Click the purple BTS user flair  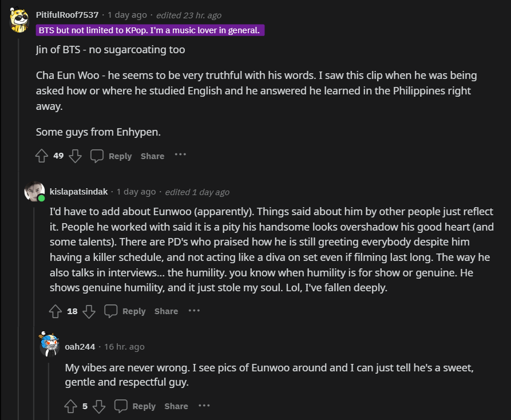coord(150,30)
